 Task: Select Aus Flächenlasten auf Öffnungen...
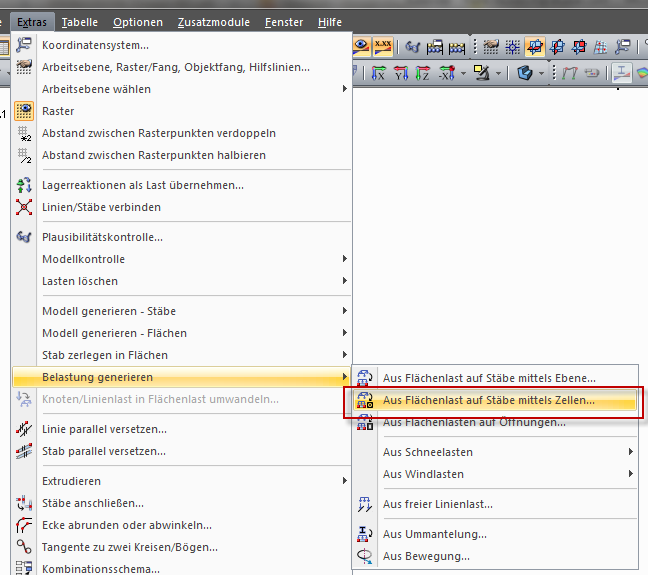495,422
